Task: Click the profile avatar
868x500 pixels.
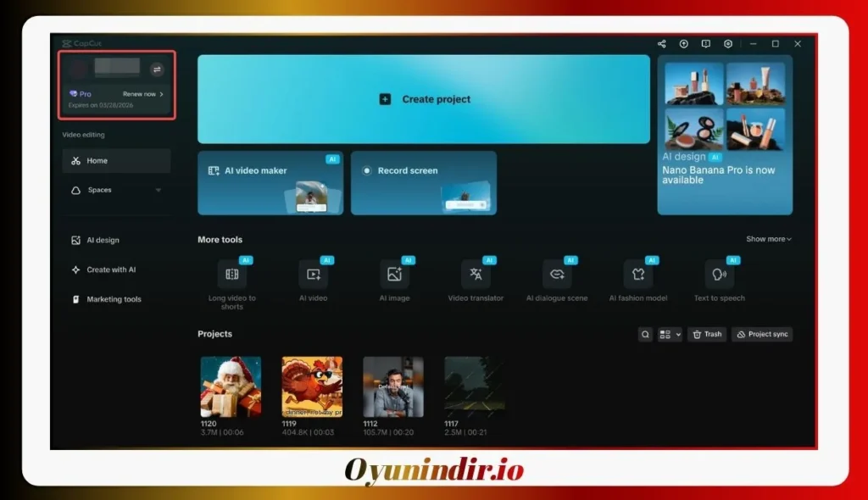Action: point(78,69)
